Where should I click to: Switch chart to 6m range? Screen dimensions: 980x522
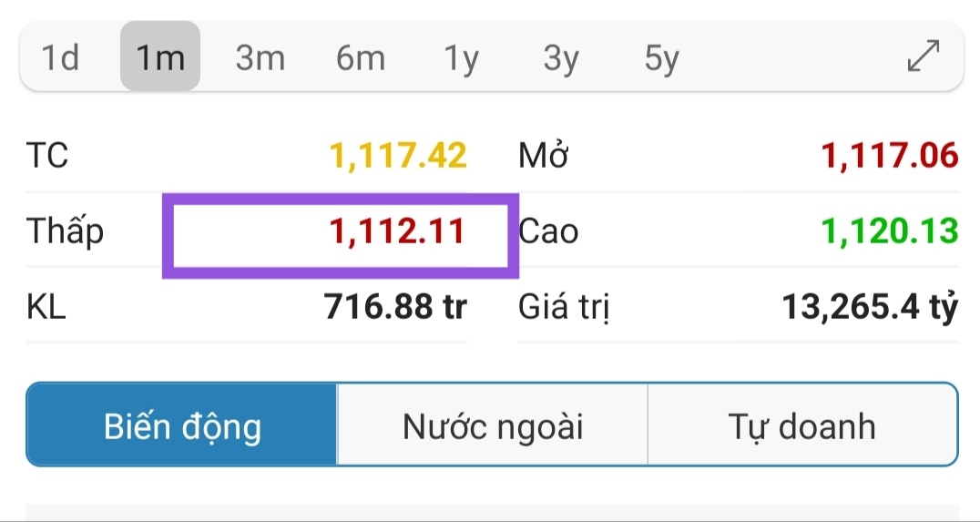click(x=360, y=58)
